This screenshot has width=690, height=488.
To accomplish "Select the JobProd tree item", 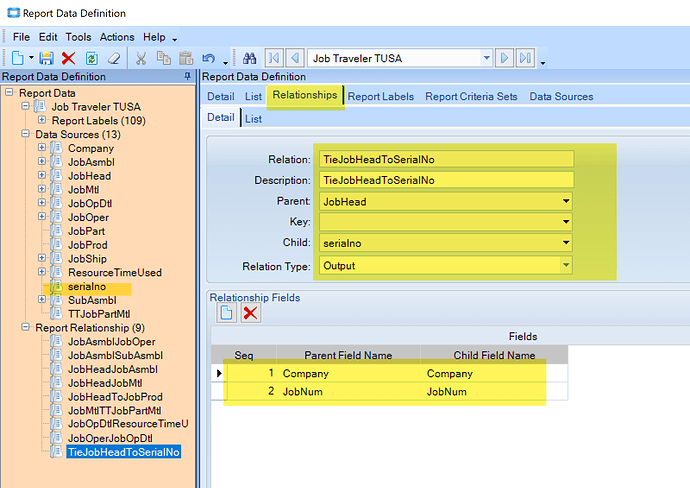I will 88,245.
